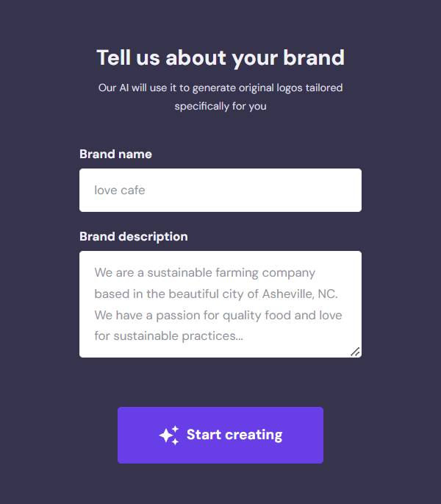This screenshot has height=504, width=441.
Task: Click the 'for sustainable practices...' placeholder line
Action: coord(168,336)
